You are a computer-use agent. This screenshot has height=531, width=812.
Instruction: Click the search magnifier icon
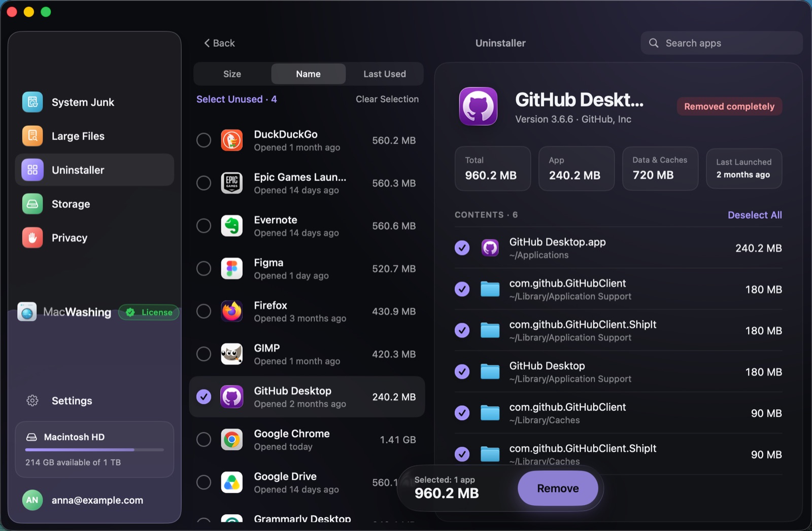point(654,43)
